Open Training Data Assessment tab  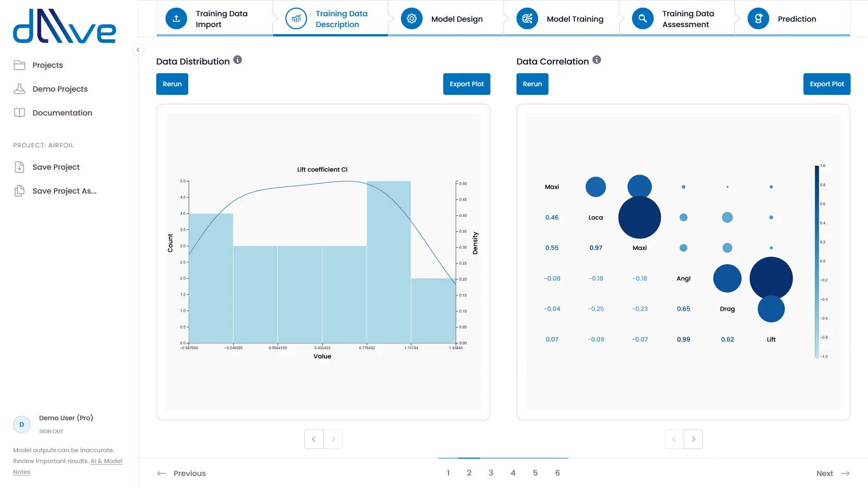click(x=677, y=18)
